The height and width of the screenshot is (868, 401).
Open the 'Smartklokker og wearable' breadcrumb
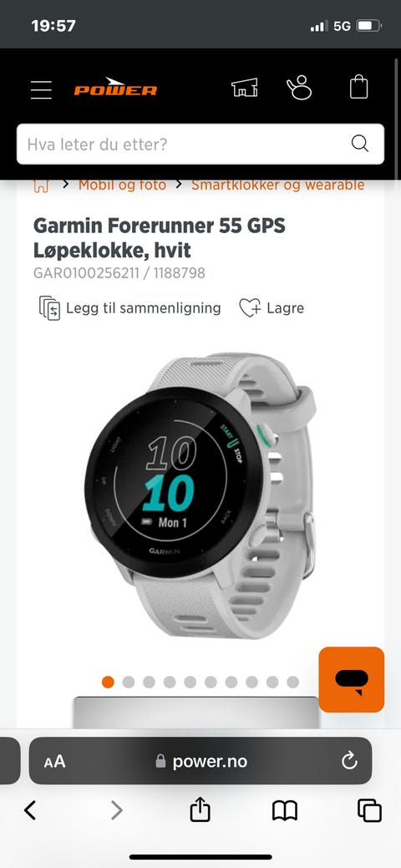click(x=278, y=185)
